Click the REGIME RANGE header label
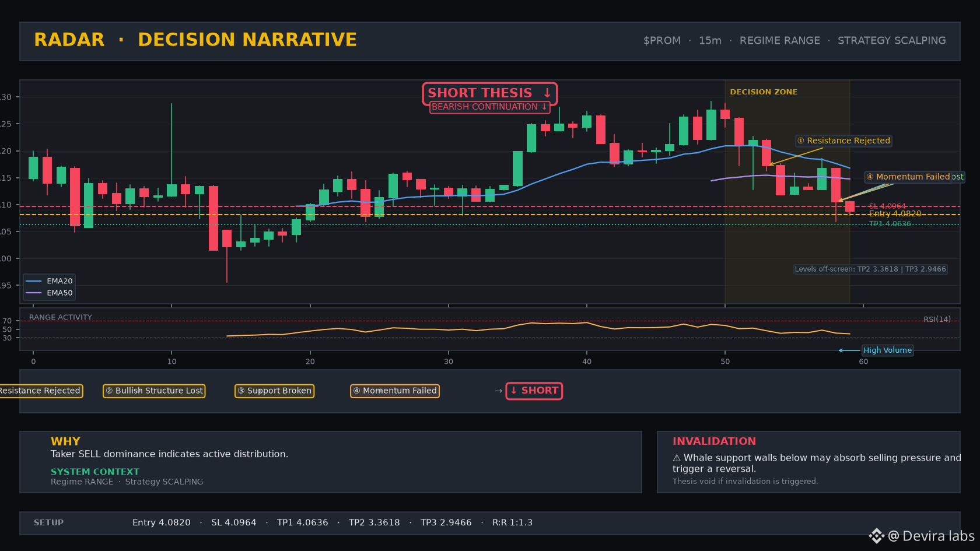This screenshot has height=551, width=980. point(780,40)
